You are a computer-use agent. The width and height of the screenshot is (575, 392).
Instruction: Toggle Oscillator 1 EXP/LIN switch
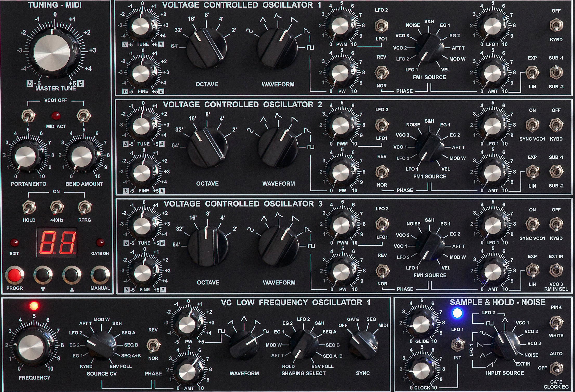coord(532,72)
